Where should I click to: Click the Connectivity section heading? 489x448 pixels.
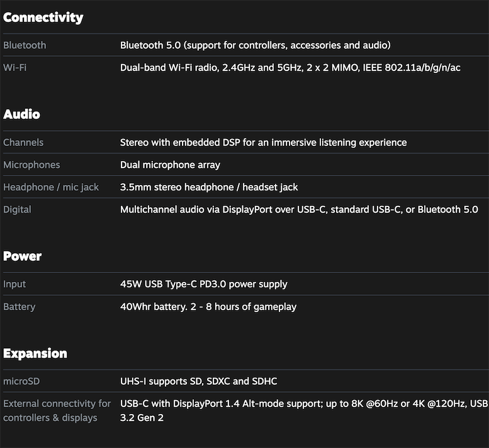click(43, 18)
